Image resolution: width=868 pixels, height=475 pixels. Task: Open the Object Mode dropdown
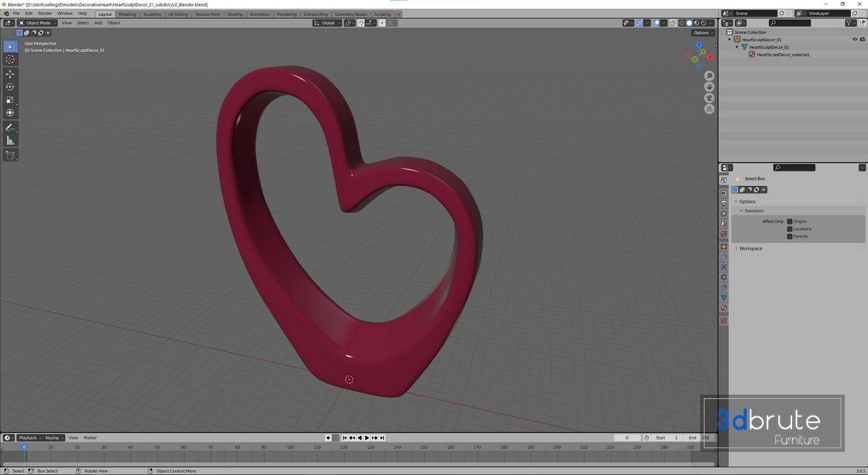click(36, 23)
